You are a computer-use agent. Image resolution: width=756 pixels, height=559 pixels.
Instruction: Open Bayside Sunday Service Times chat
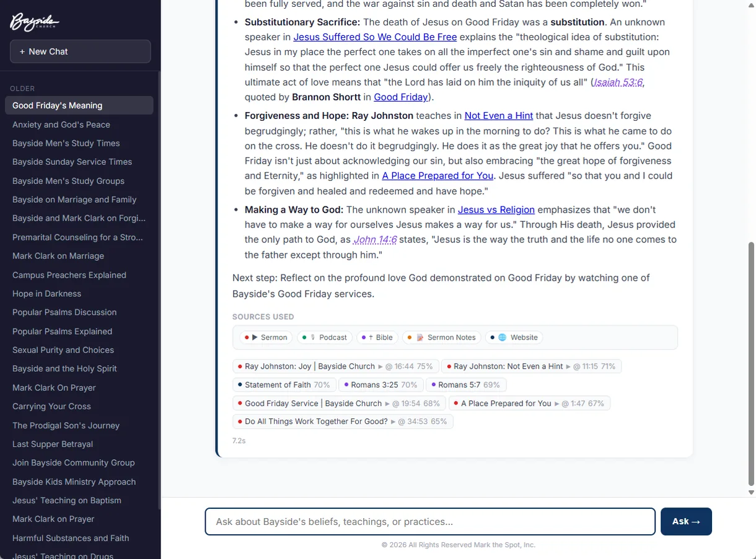(79, 162)
